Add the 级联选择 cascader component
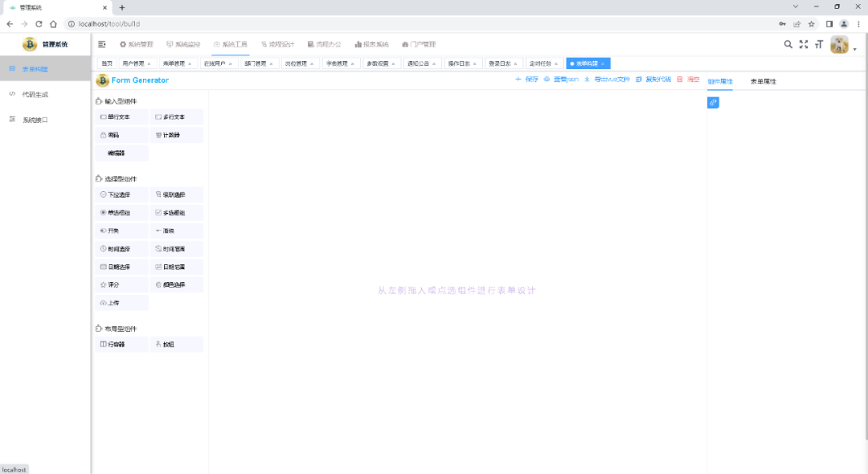868x474 pixels. [x=176, y=194]
